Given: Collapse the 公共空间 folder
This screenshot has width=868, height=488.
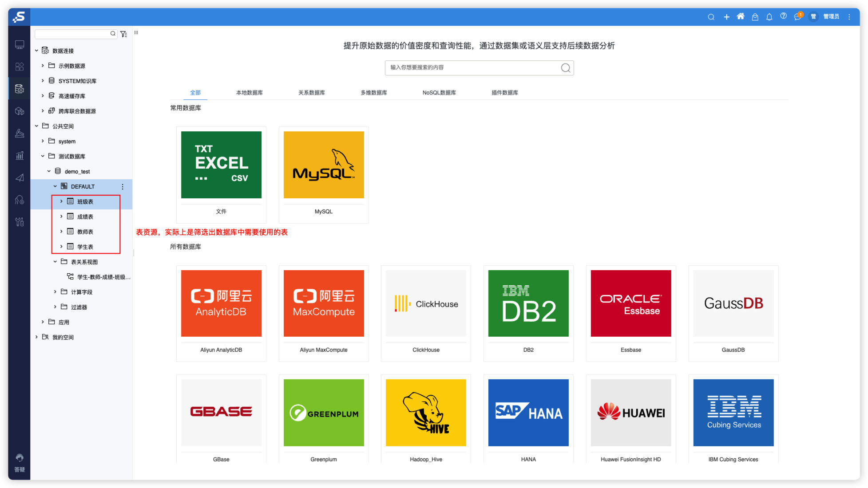Looking at the screenshot, I should tap(36, 126).
